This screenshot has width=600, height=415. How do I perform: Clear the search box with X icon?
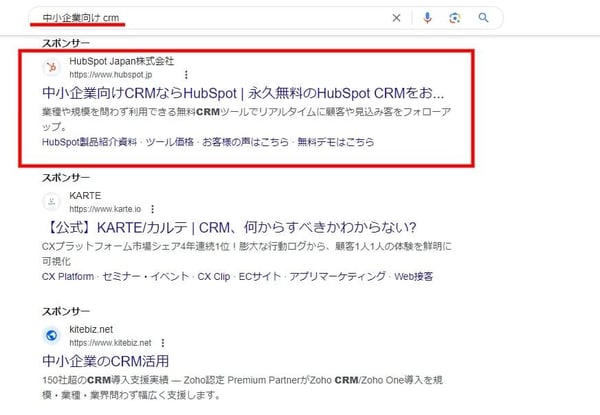point(396,18)
